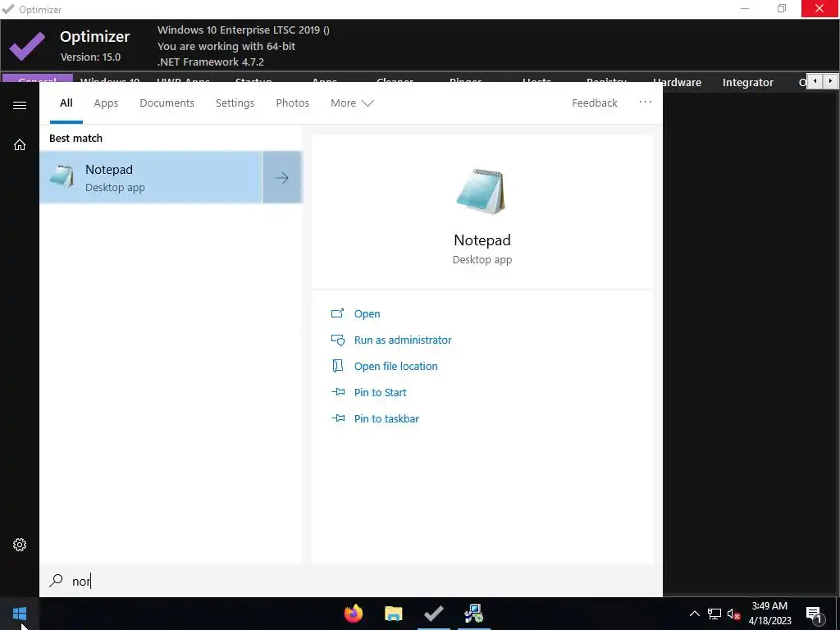Open the hamburger menu in search panel
Viewport: 840px width, 630px height.
[20, 105]
